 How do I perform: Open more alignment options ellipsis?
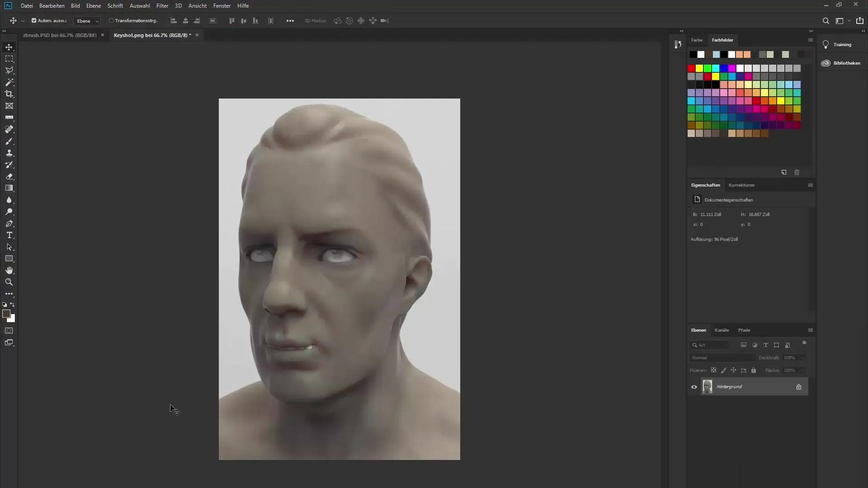tap(290, 21)
